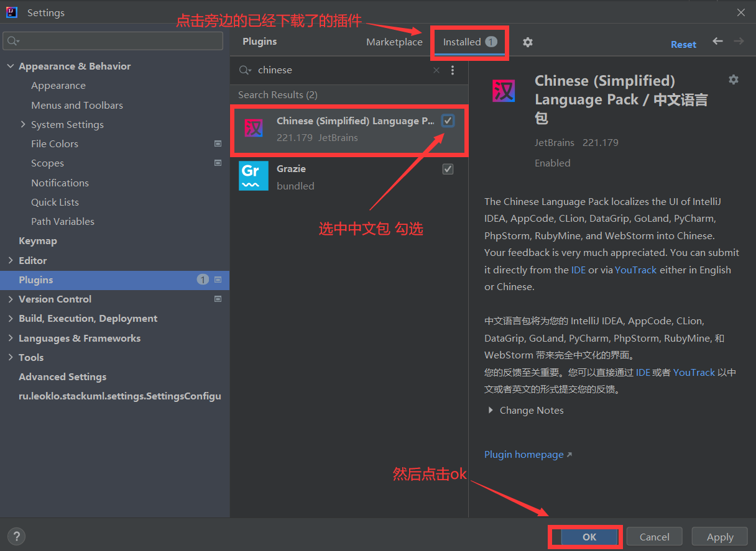This screenshot has height=551, width=756.
Task: Expand Build, Execution, Deployment section
Action: [x=11, y=318]
